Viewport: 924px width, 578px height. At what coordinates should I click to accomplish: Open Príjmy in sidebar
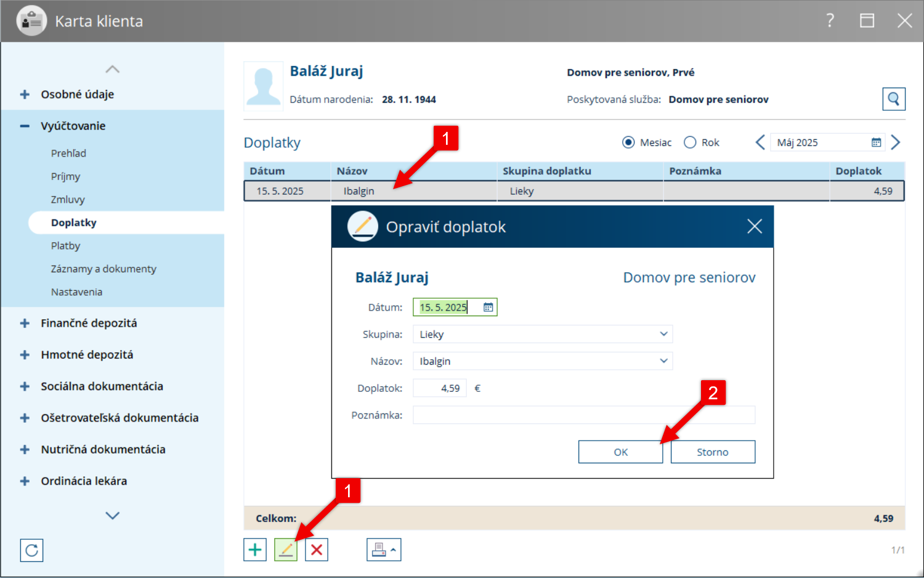tap(65, 176)
